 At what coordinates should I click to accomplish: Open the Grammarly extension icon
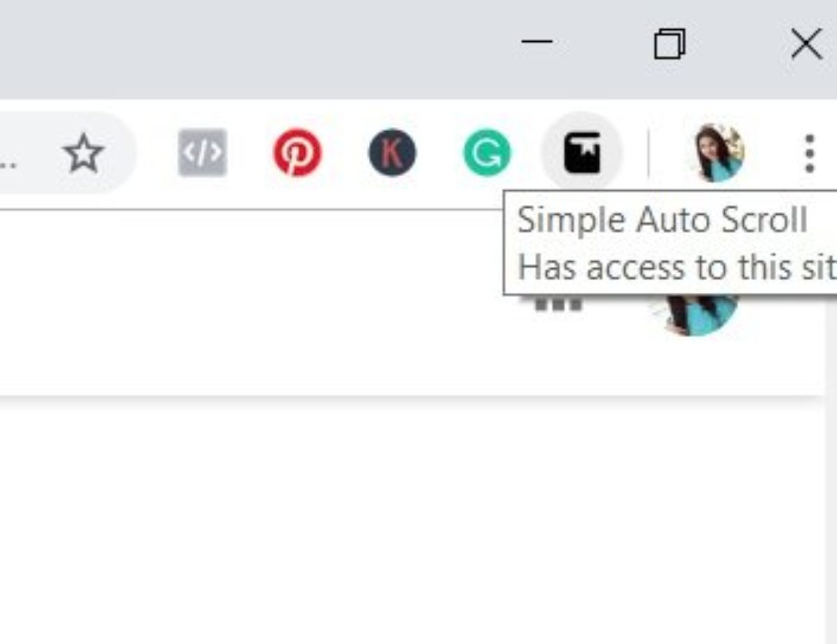coord(487,153)
